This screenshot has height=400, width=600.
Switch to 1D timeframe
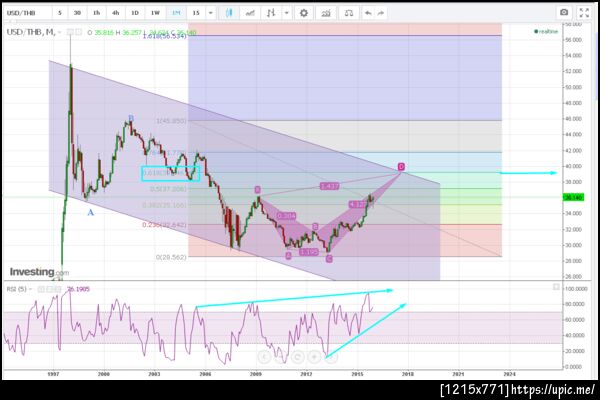click(x=135, y=13)
